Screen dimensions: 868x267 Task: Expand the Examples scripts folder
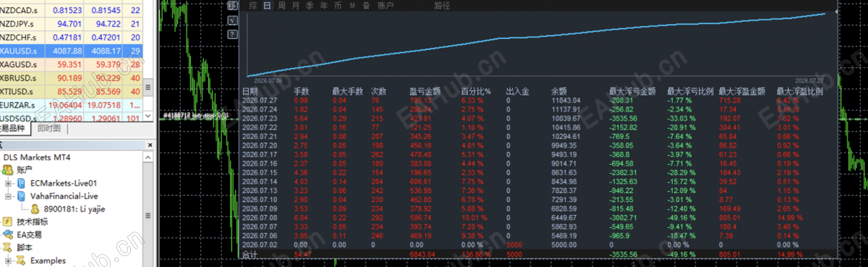pyautogui.click(x=8, y=260)
